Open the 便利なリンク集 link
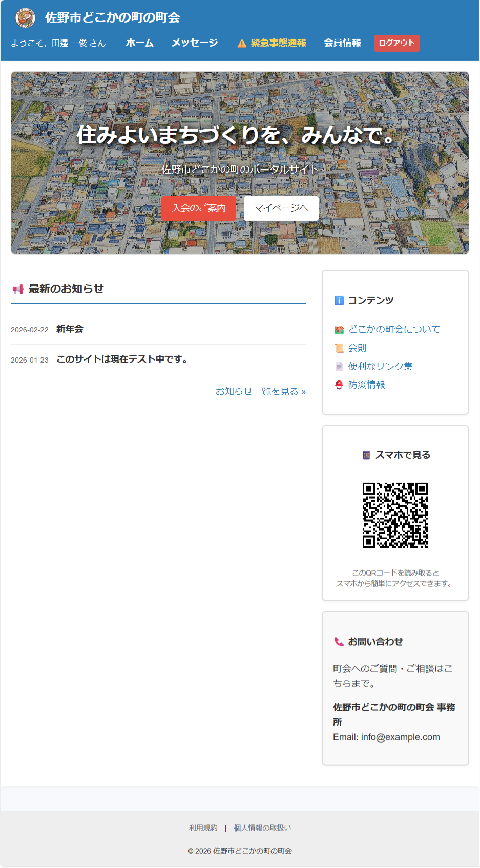Image resolution: width=480 pixels, height=868 pixels. tap(381, 367)
